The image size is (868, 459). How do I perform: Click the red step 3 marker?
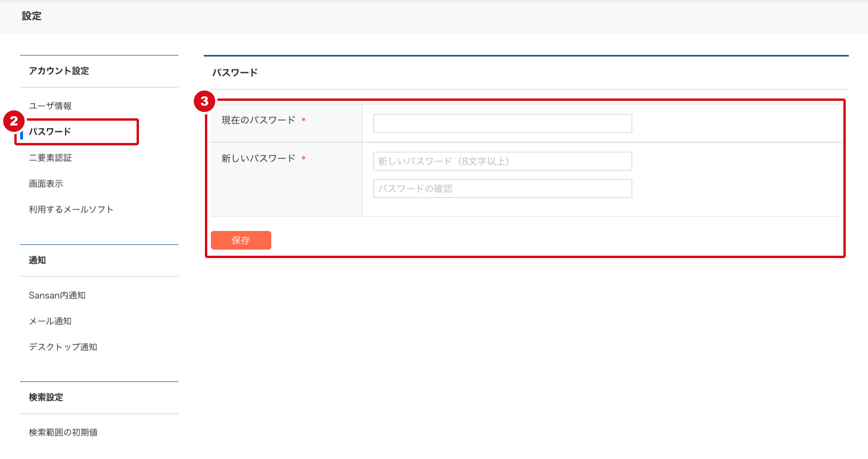coord(204,101)
